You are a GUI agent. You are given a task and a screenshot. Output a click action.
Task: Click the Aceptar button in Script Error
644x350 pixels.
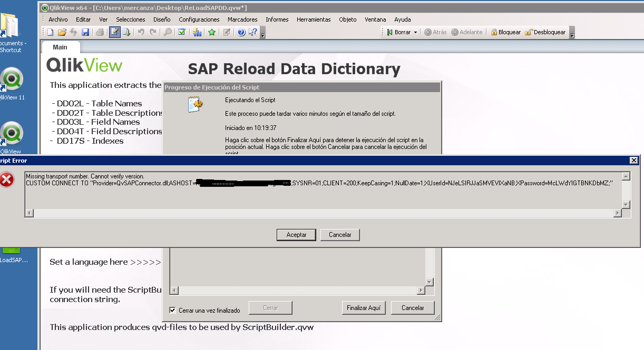296,235
